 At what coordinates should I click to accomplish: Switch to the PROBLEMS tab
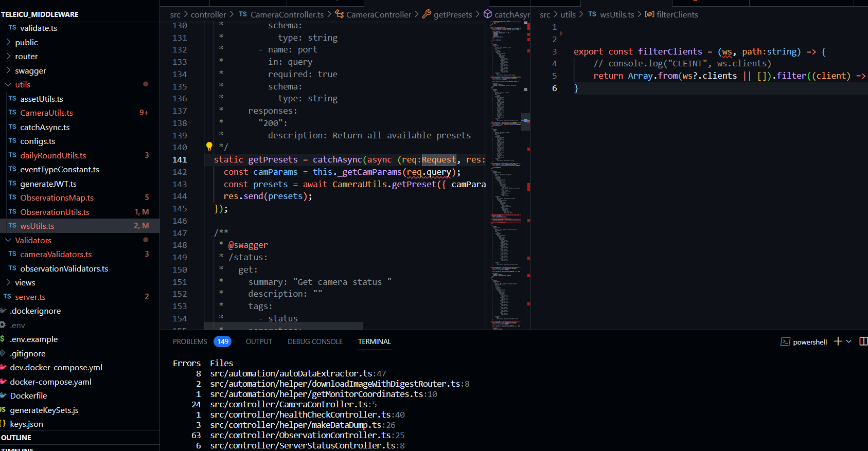pyautogui.click(x=190, y=341)
